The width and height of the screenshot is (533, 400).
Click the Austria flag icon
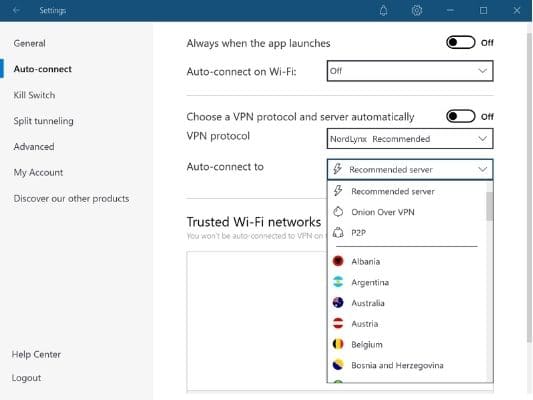(x=338, y=323)
